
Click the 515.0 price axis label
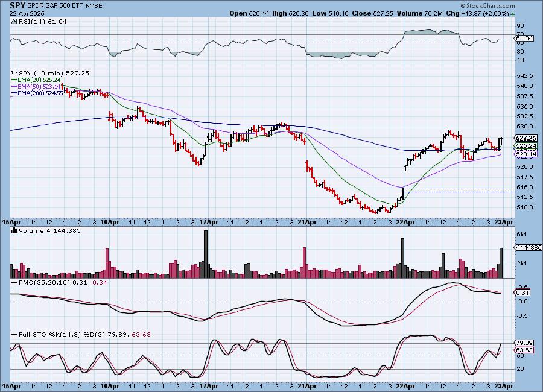pos(524,188)
